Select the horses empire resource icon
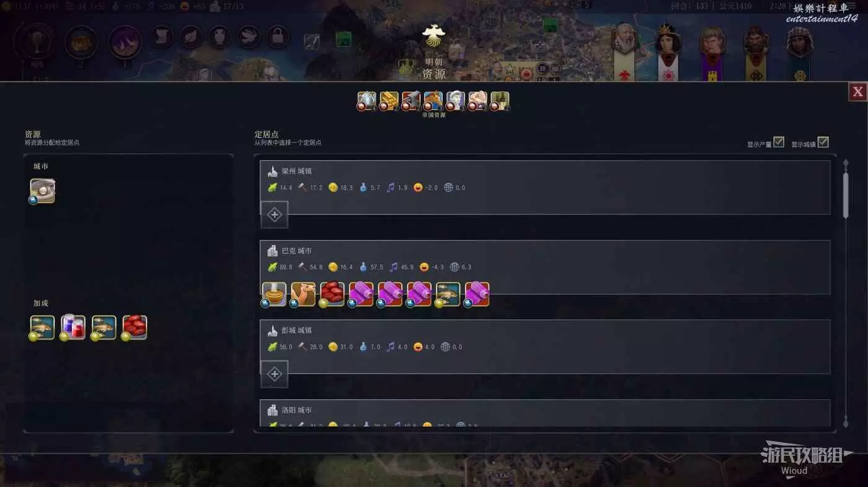This screenshot has height=487, width=868. click(x=433, y=101)
